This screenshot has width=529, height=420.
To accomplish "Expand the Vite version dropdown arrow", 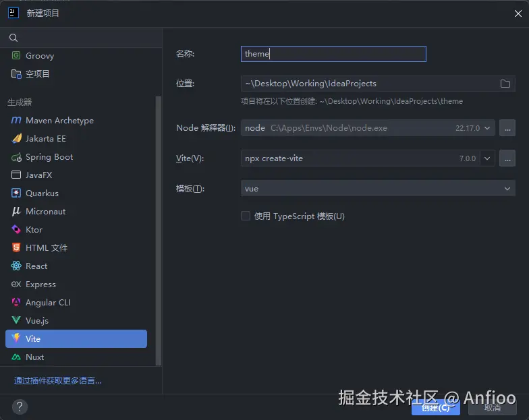I will click(487, 158).
